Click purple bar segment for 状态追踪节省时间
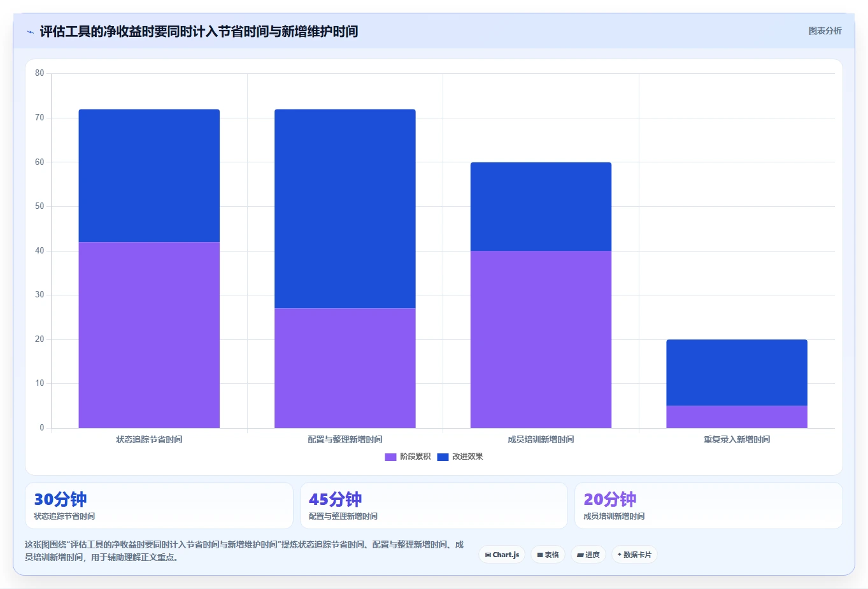Screen dimensions: 868x589 pyautogui.click(x=149, y=335)
